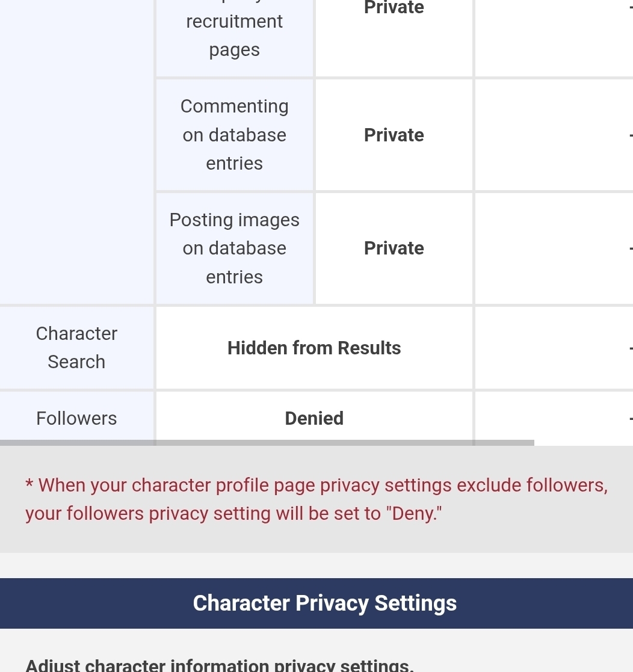Select the Posting images on database entries cell

click(x=235, y=248)
